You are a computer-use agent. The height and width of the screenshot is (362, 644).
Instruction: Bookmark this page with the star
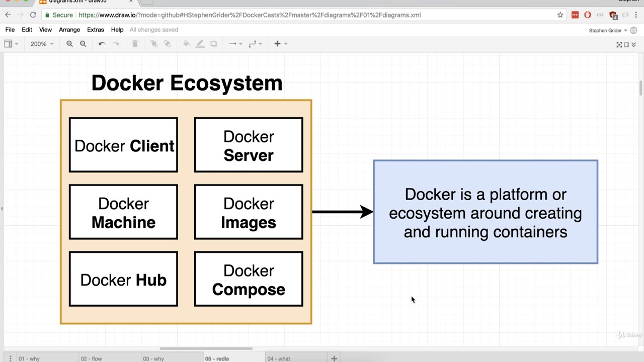560,15
